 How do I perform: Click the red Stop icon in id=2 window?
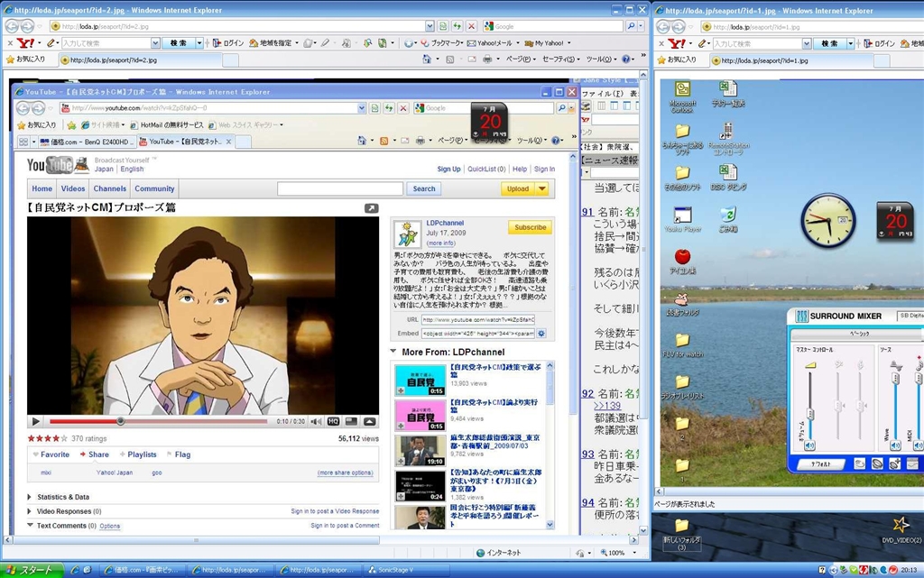(471, 26)
